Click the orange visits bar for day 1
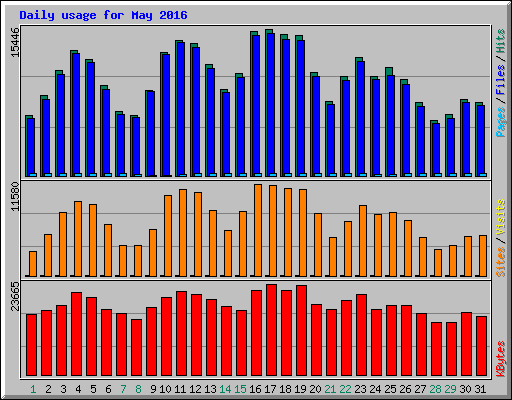The height and width of the screenshot is (400, 512). 33,264
